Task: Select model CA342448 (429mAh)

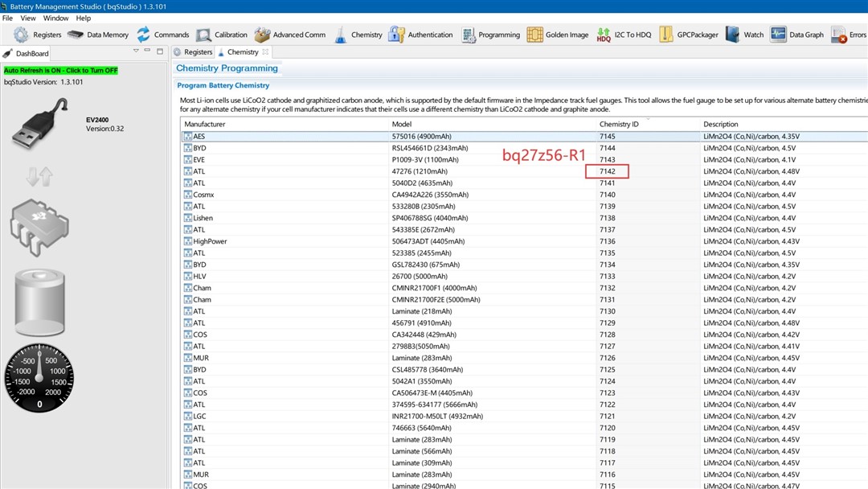Action: pos(424,335)
